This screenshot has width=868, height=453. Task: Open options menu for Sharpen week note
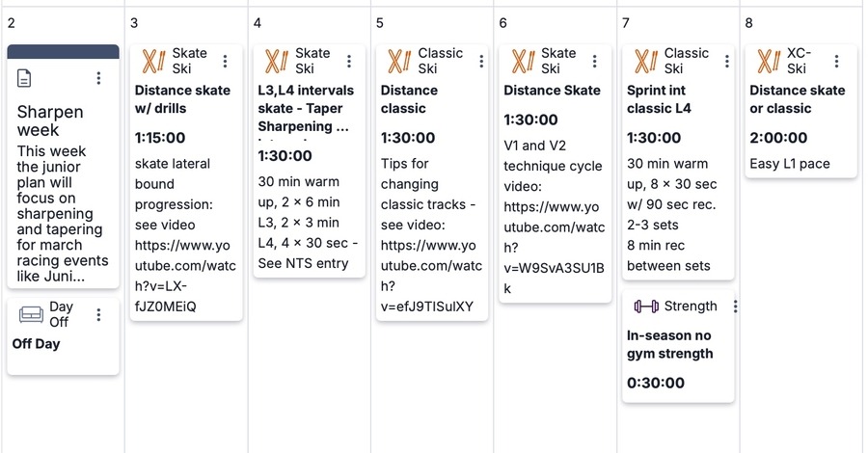(99, 78)
